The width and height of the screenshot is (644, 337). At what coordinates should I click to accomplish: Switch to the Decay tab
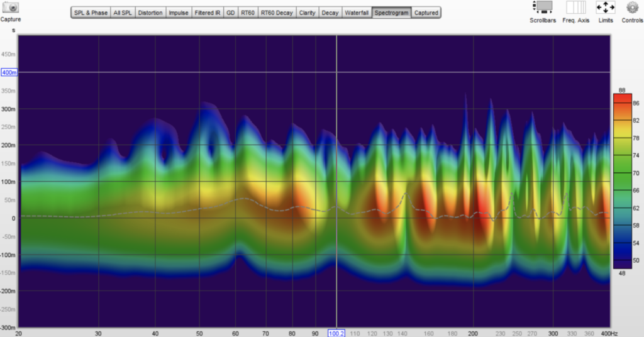pyautogui.click(x=330, y=13)
